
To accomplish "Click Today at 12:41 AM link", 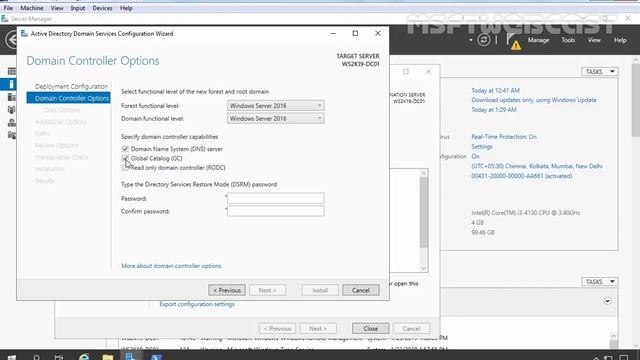I will (x=496, y=90).
